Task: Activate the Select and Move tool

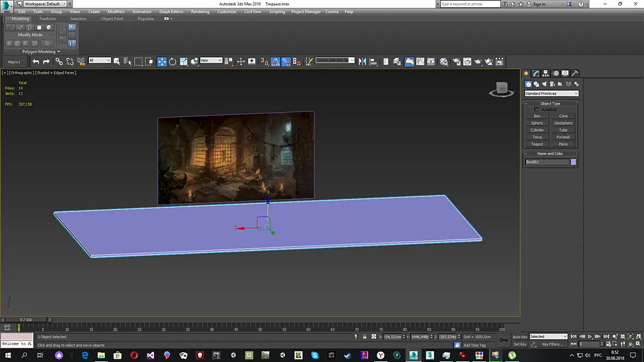Action: click(x=162, y=62)
